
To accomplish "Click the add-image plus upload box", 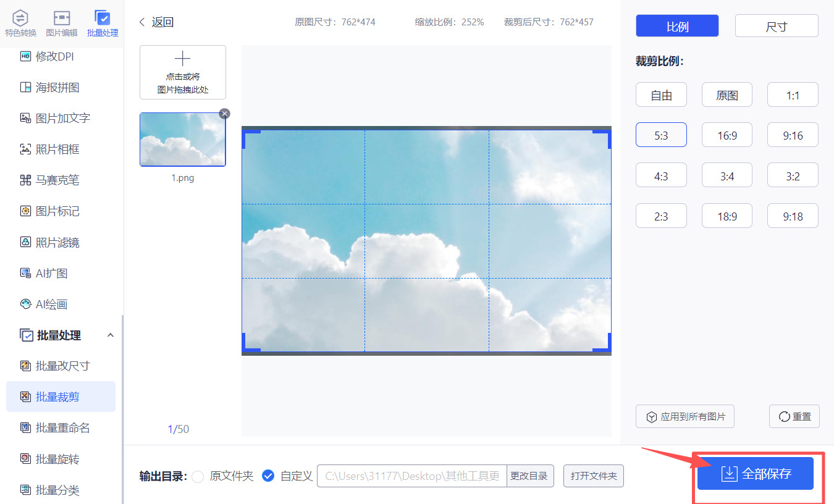I will [x=183, y=72].
